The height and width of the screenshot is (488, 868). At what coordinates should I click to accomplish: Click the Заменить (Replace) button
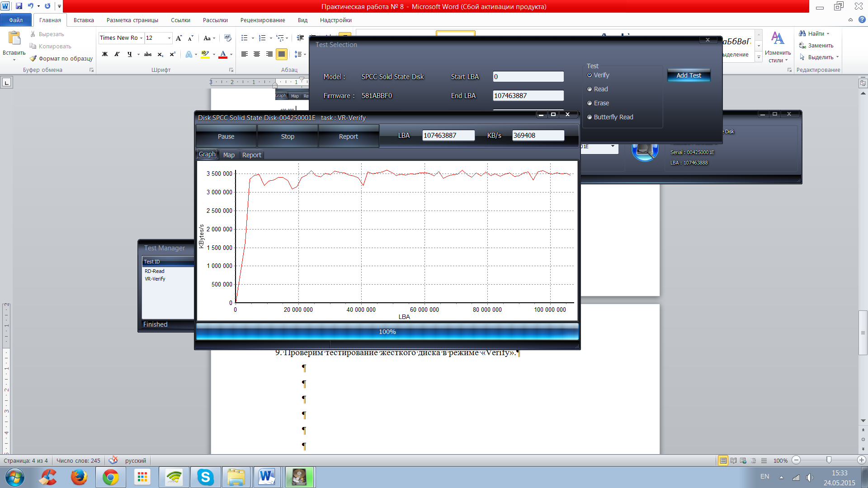816,45
